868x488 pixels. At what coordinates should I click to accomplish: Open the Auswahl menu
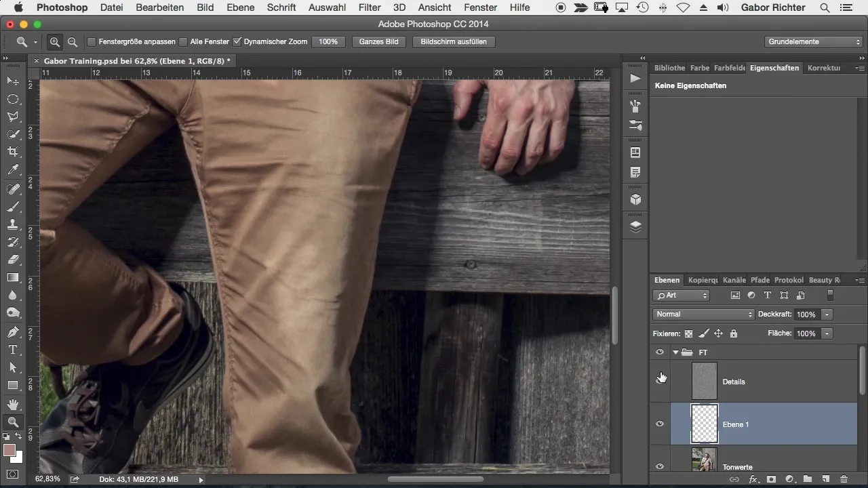[x=327, y=7]
